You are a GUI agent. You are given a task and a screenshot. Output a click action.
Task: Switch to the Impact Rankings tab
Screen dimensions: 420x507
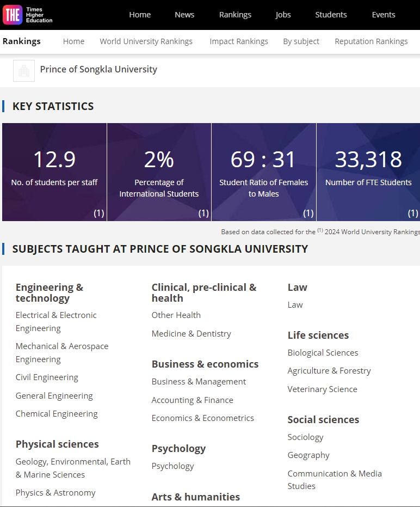pyautogui.click(x=239, y=41)
